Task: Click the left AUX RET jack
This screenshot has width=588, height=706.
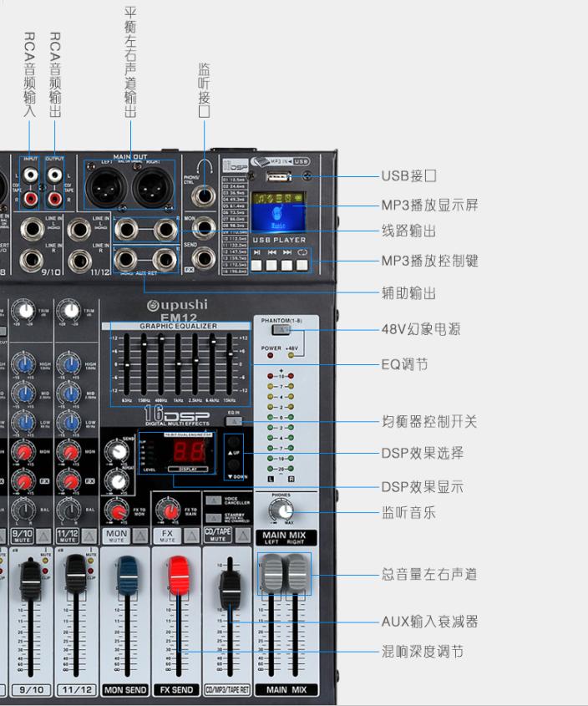Action: pyautogui.click(x=125, y=260)
